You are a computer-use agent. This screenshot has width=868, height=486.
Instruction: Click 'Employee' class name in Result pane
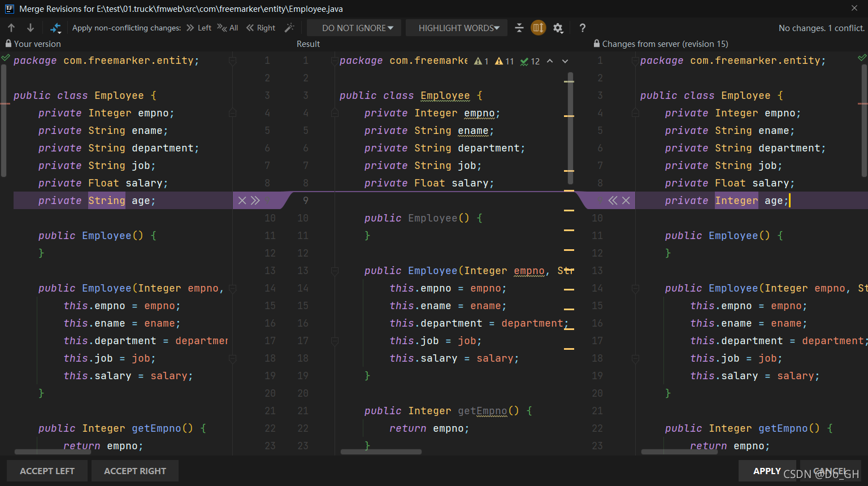point(445,96)
